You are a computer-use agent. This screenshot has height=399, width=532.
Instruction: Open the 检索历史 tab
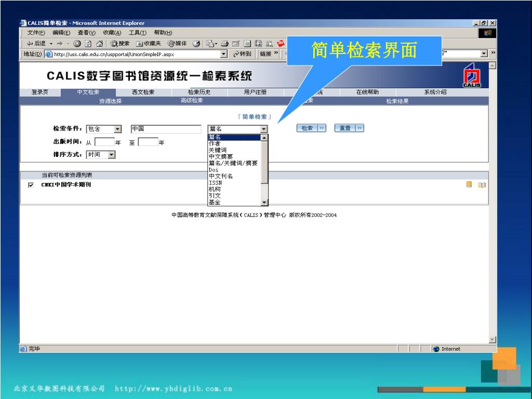(x=199, y=92)
